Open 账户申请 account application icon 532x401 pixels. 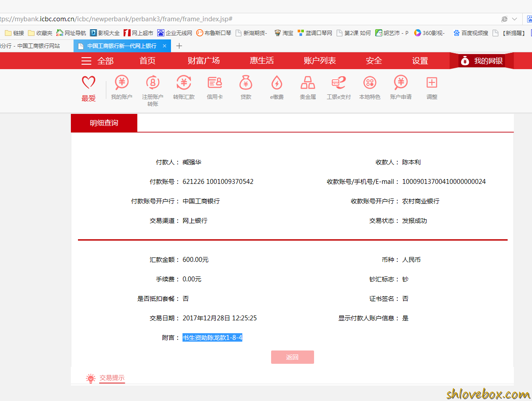[x=401, y=87]
